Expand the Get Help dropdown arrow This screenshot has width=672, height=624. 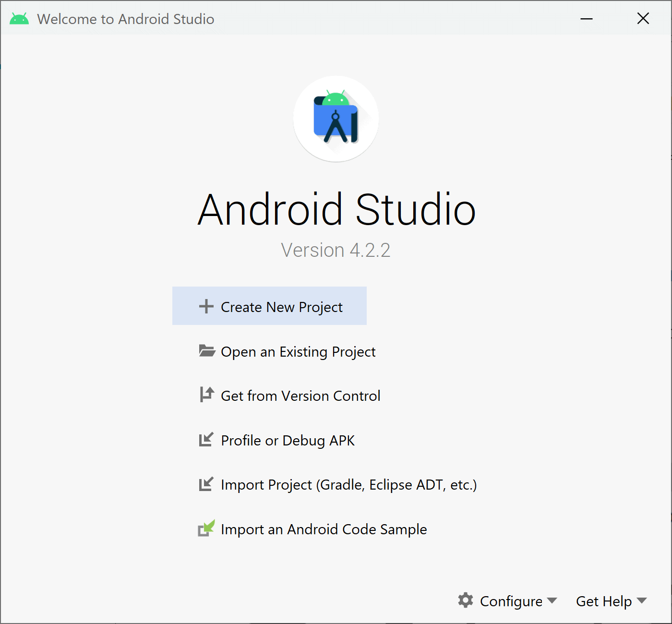point(642,600)
